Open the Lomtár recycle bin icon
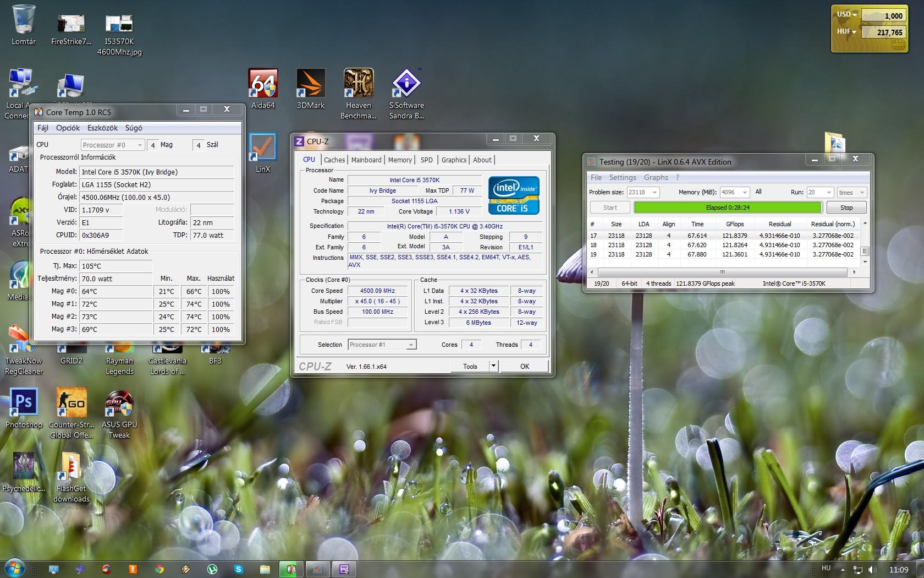The image size is (924, 578). point(24,25)
